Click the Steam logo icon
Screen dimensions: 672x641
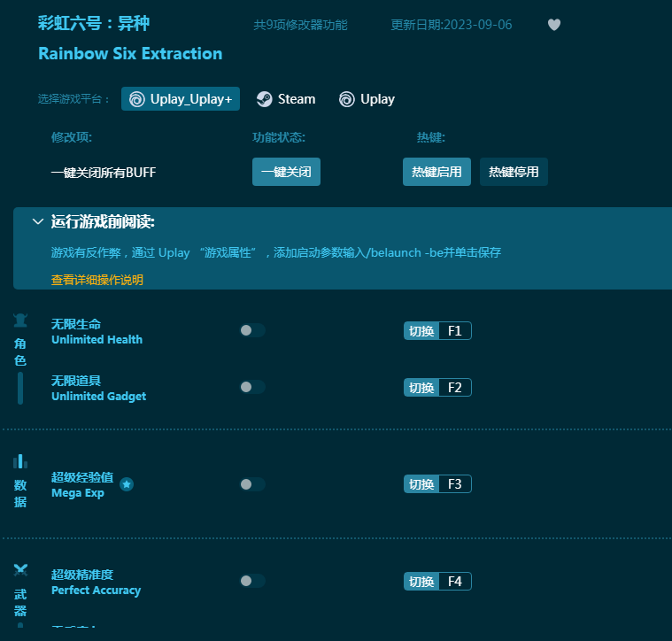264,99
